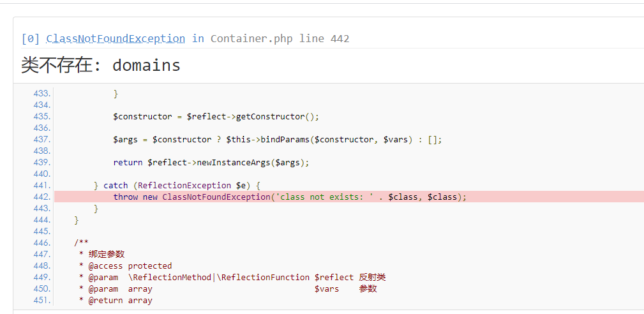Click line number 442 in gutter
This screenshot has width=644, height=314.
coord(41,197)
